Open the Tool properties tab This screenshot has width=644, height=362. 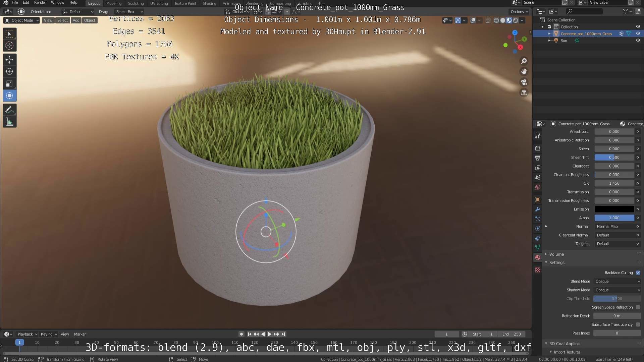tap(538, 136)
